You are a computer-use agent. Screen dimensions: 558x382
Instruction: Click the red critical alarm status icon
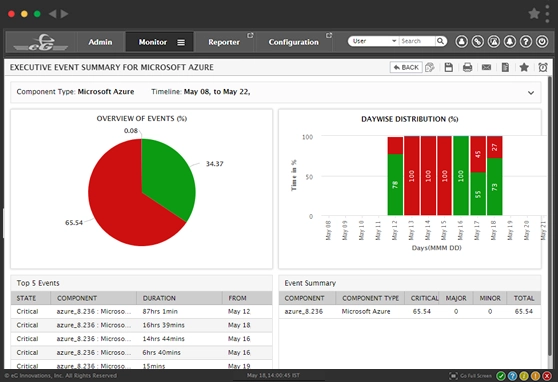[x=547, y=376]
